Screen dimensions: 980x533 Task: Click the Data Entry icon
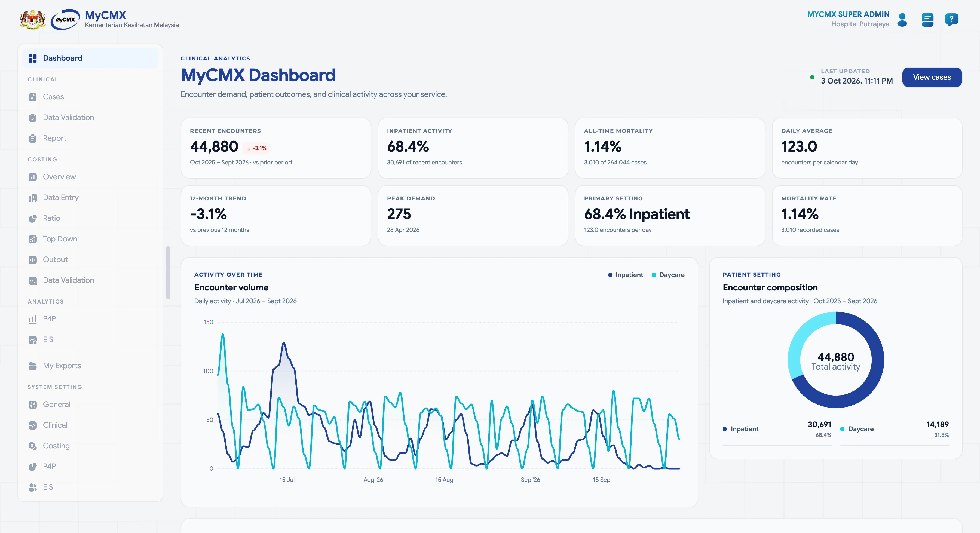click(33, 198)
